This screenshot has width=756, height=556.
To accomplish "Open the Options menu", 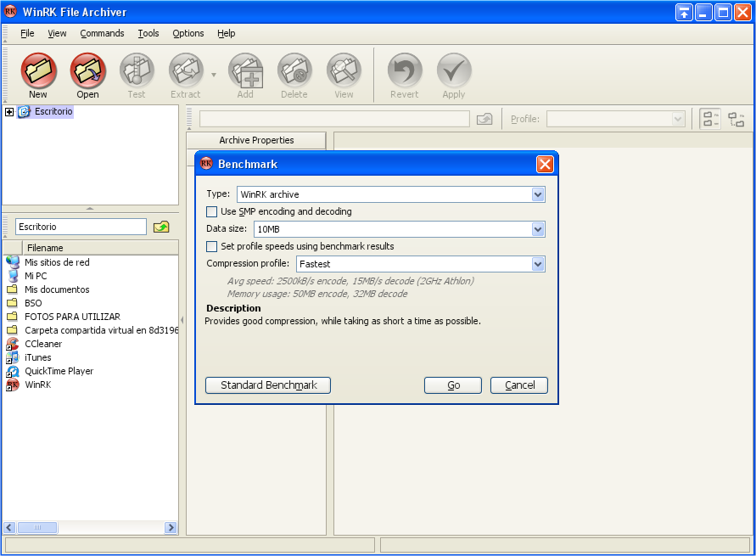I will pos(188,33).
